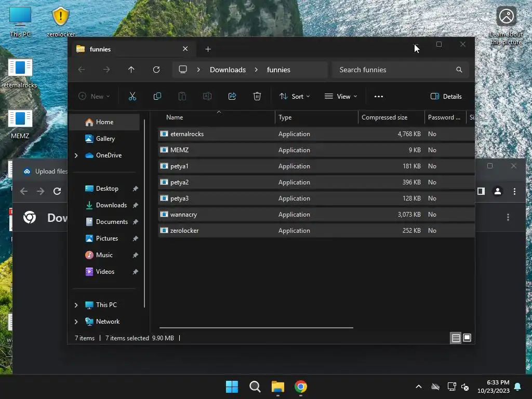Viewport: 532px width, 399px height.
Task: Sort by Name column header
Action: (x=217, y=117)
